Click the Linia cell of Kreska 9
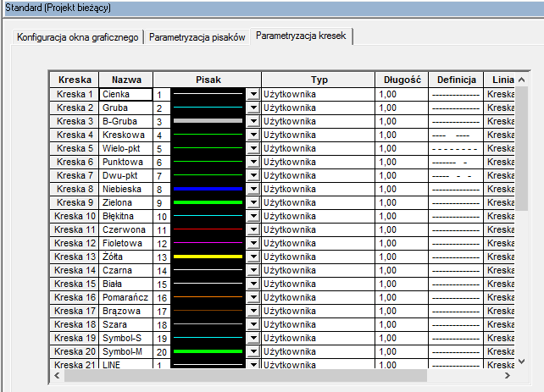 (x=500, y=202)
